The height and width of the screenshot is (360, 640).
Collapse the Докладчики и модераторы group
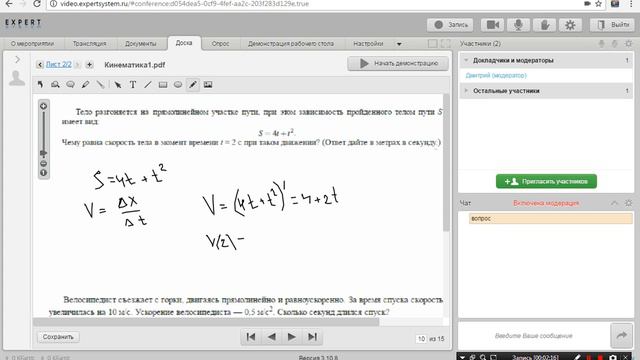466,60
